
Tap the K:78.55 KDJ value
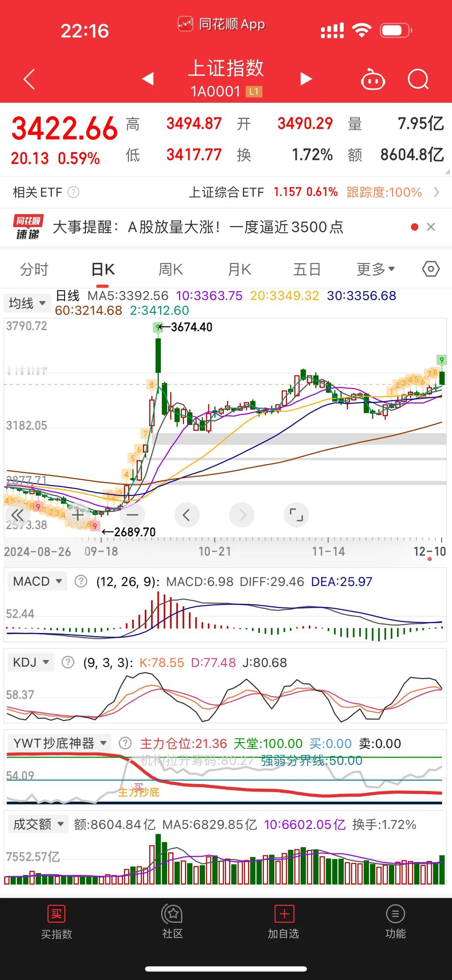tap(162, 662)
